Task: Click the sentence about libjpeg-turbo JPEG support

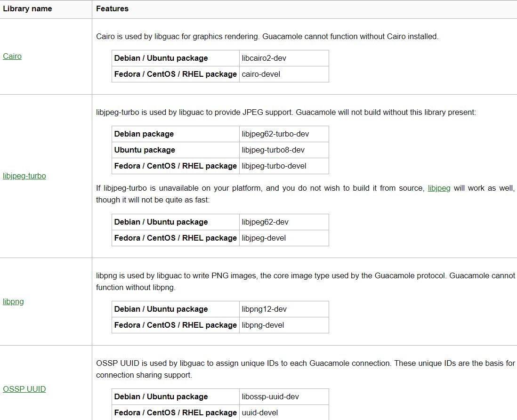Action: click(x=286, y=113)
